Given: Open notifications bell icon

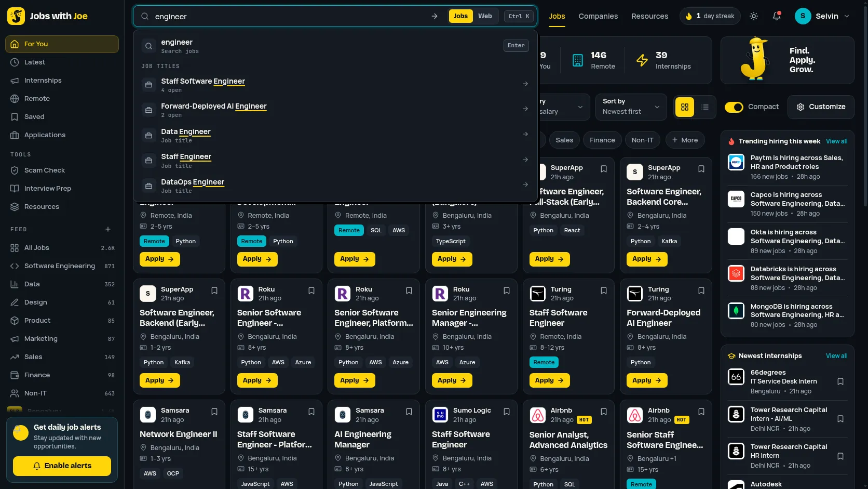Looking at the screenshot, I should (x=777, y=16).
